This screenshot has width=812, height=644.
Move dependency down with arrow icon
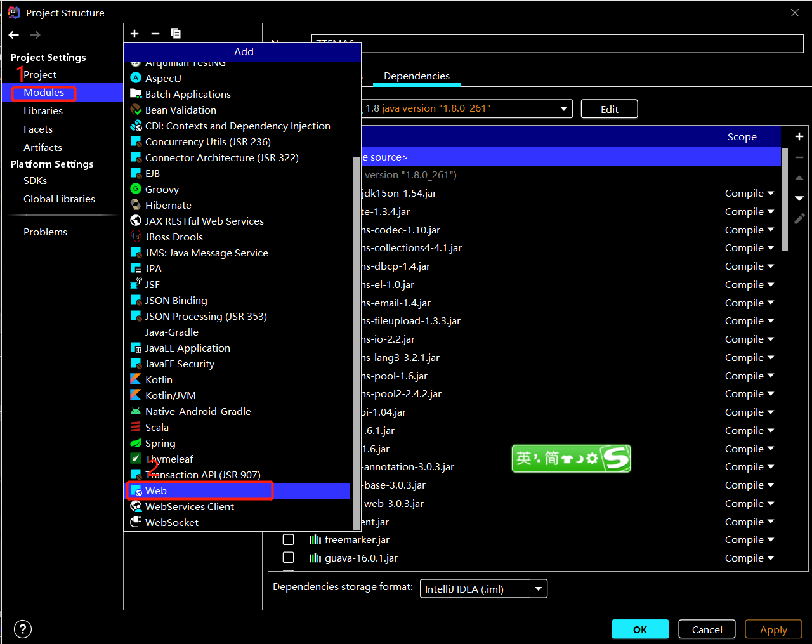pos(799,199)
